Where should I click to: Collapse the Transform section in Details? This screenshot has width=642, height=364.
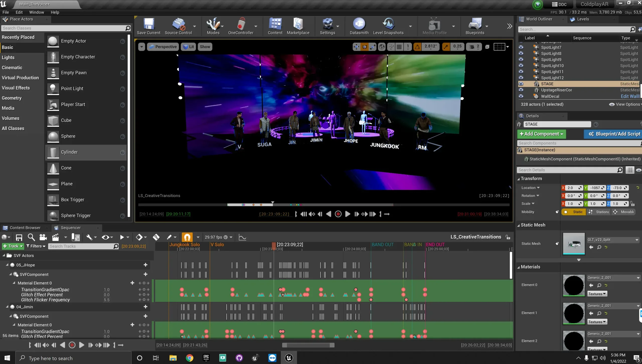point(518,179)
